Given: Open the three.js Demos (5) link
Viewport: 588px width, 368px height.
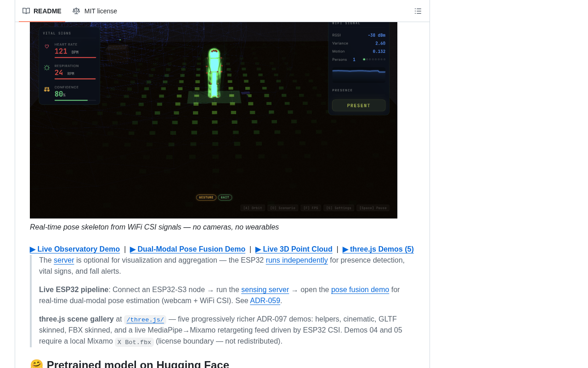Looking at the screenshot, I should pos(378,249).
